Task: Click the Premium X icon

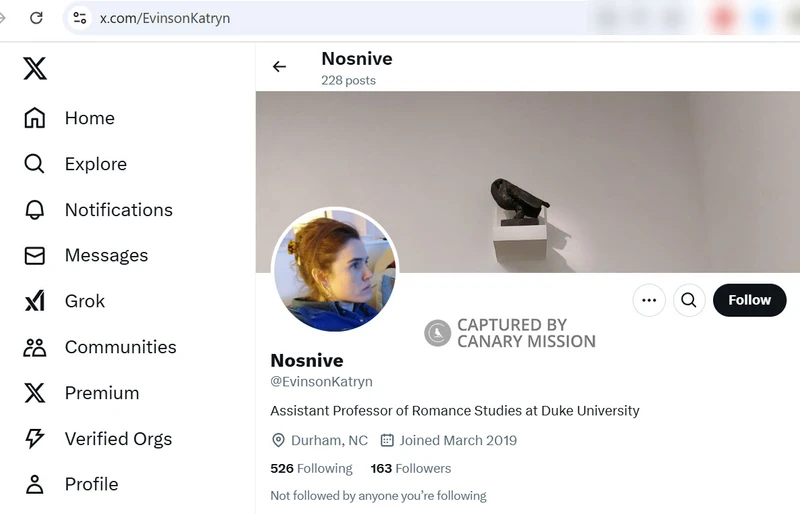Action: point(35,393)
